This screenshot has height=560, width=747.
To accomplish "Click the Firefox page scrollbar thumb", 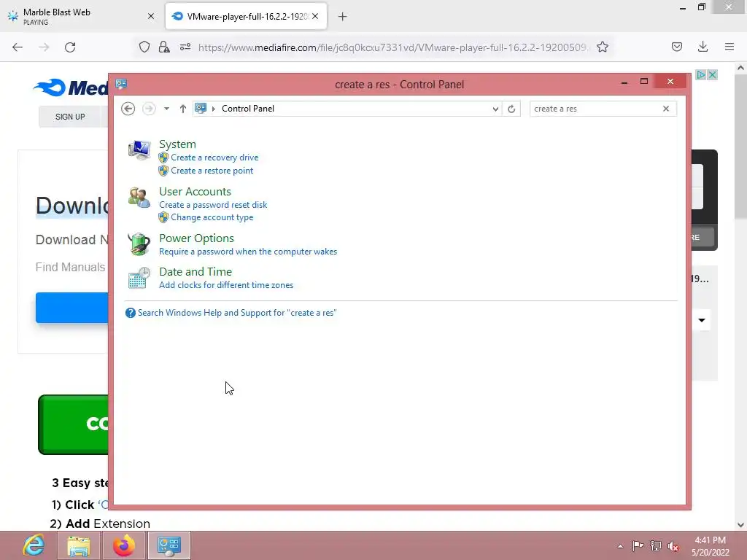I will [x=741, y=145].
